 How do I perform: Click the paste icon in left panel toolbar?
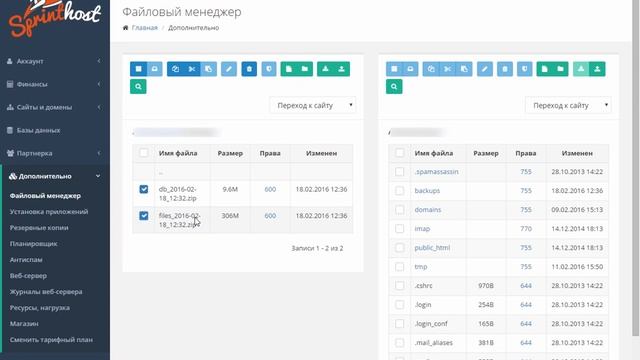(209, 69)
